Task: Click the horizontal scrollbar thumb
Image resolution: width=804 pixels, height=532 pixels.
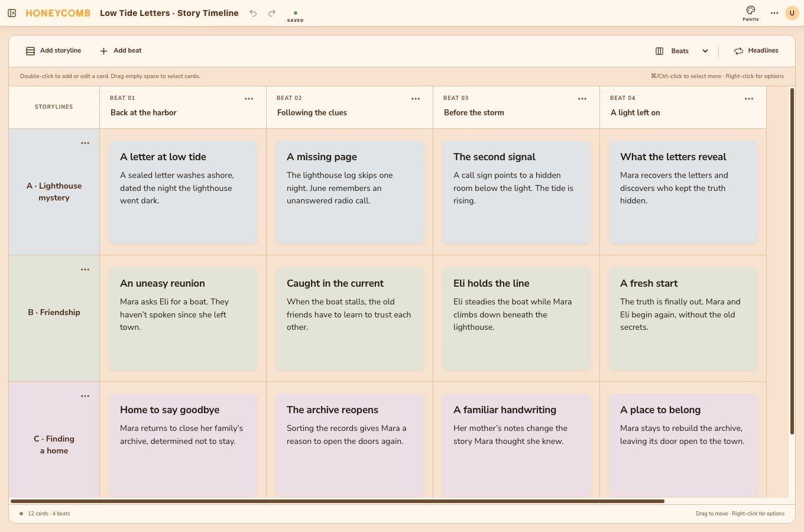Action: [338, 501]
